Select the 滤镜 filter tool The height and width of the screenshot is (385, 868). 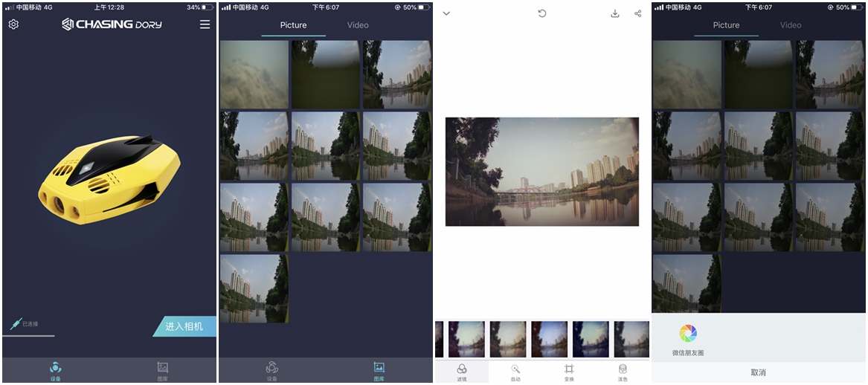pos(462,372)
